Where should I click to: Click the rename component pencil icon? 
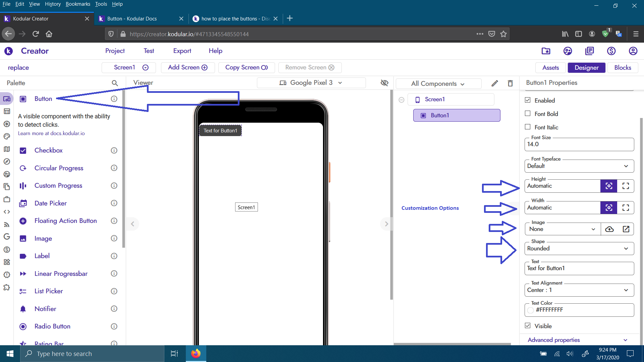pyautogui.click(x=495, y=83)
